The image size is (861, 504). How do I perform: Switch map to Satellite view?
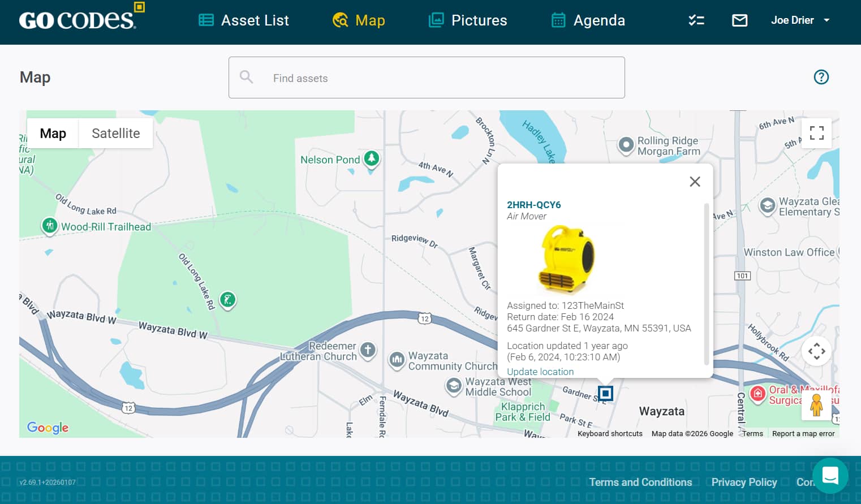[115, 133]
